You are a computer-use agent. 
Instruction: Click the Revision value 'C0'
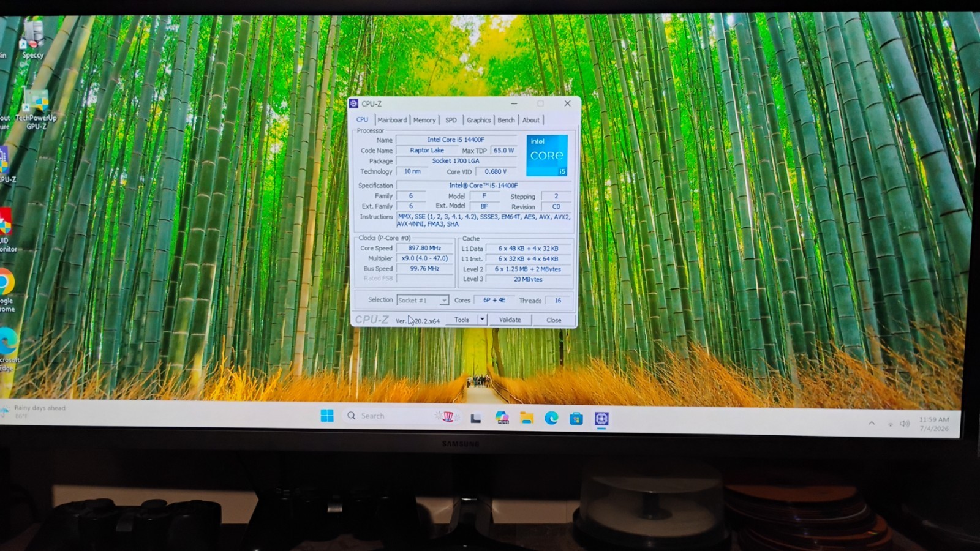point(556,206)
